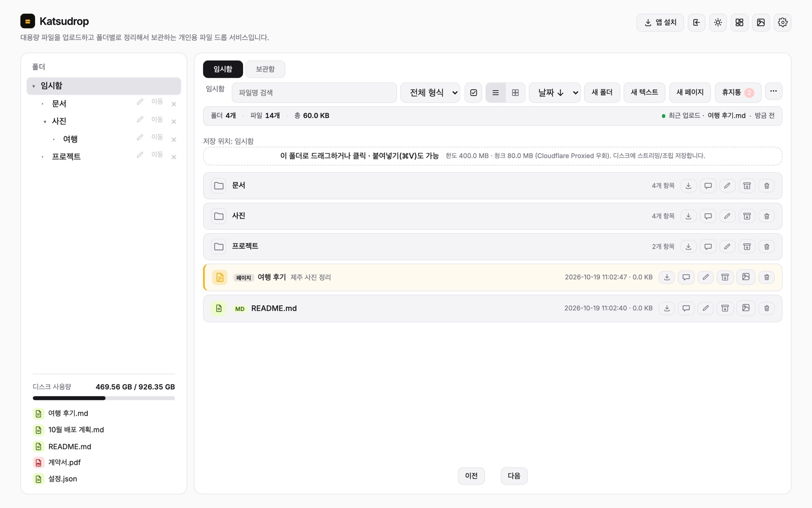The height and width of the screenshot is (508, 812).
Task: Download the 여행 후기 page
Action: coord(667,277)
